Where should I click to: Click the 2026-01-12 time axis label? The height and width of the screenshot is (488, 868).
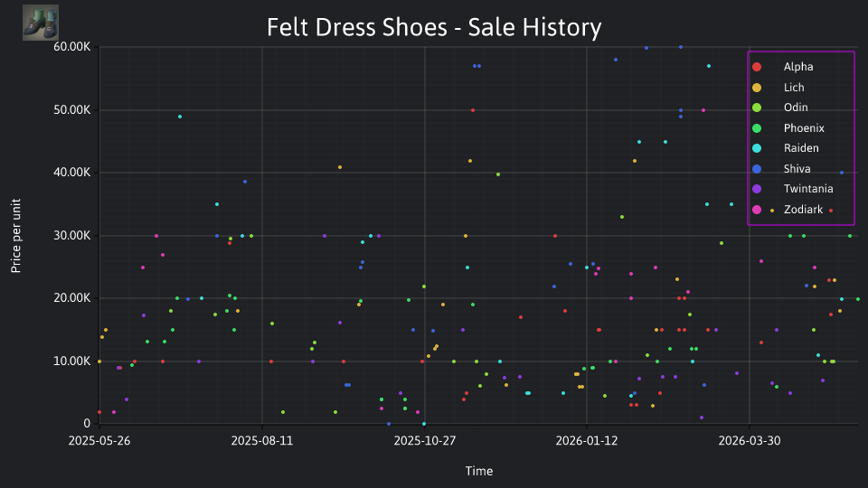(x=587, y=441)
